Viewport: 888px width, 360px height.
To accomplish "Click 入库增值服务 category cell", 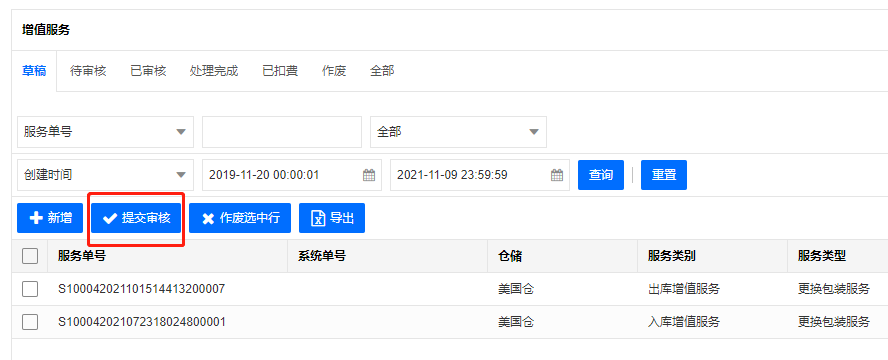I will click(684, 322).
